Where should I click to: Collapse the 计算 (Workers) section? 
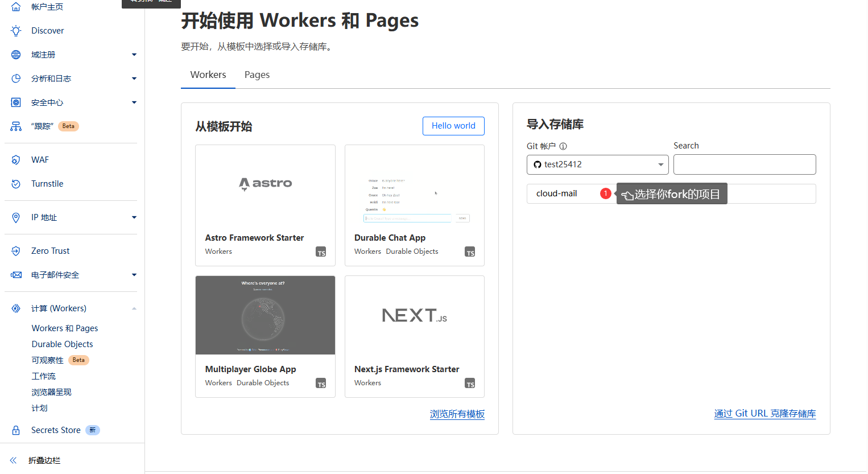tap(134, 308)
